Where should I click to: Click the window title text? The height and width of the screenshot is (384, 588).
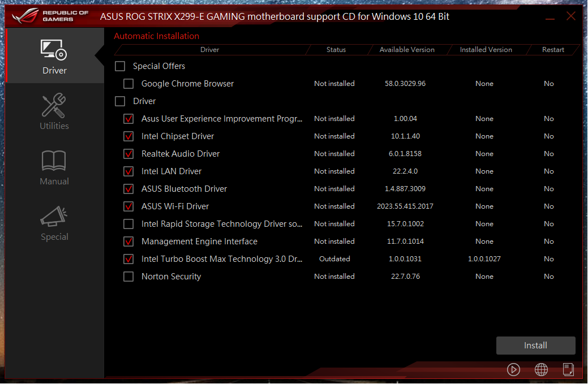(x=274, y=16)
